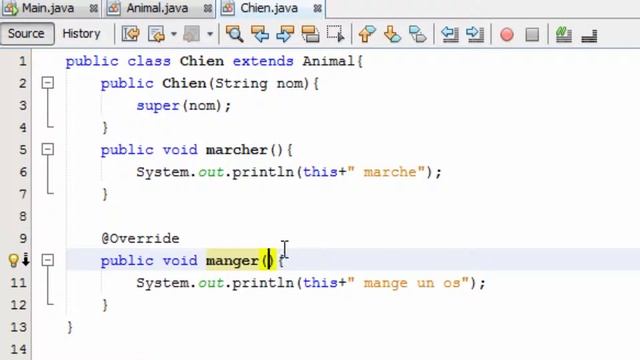Click the highlighted 'manger' method name
The image size is (640, 360).
232,261
